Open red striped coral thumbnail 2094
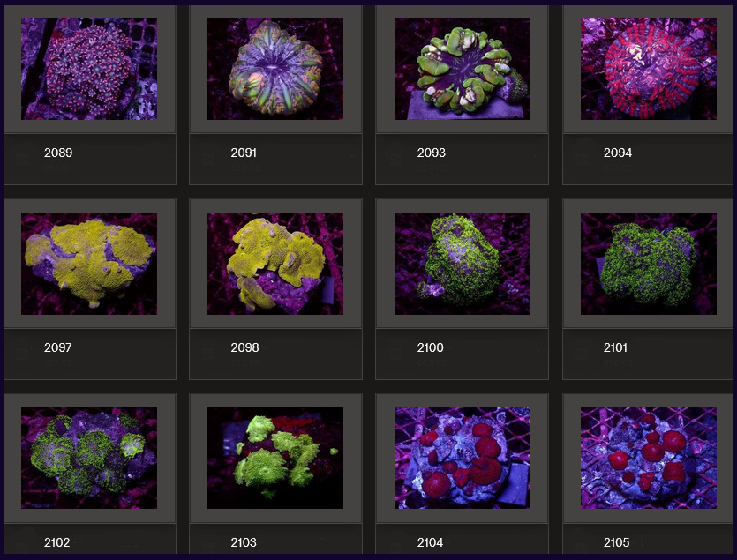This screenshot has height=560, width=737. pos(649,69)
